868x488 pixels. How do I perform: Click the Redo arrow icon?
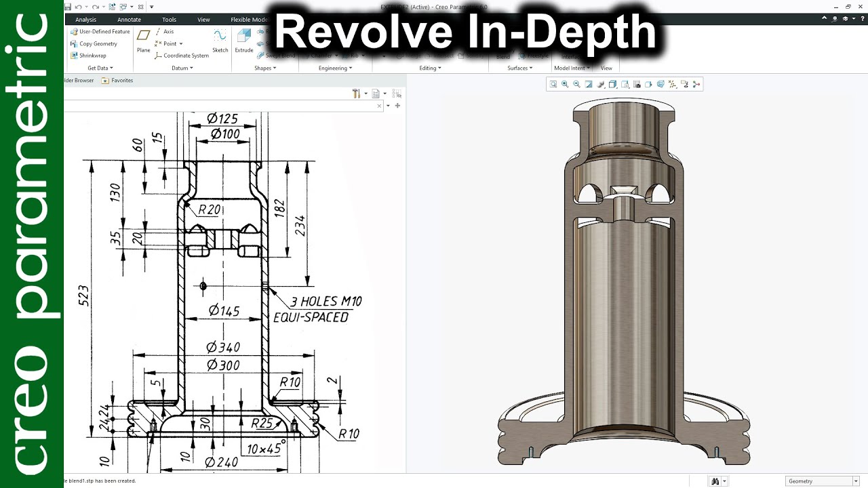coord(96,7)
